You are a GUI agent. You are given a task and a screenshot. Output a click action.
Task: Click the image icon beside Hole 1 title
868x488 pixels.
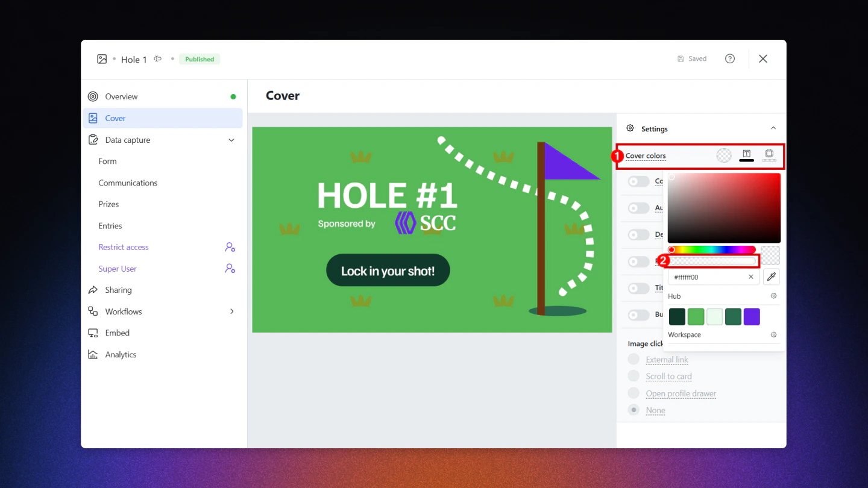[102, 59]
